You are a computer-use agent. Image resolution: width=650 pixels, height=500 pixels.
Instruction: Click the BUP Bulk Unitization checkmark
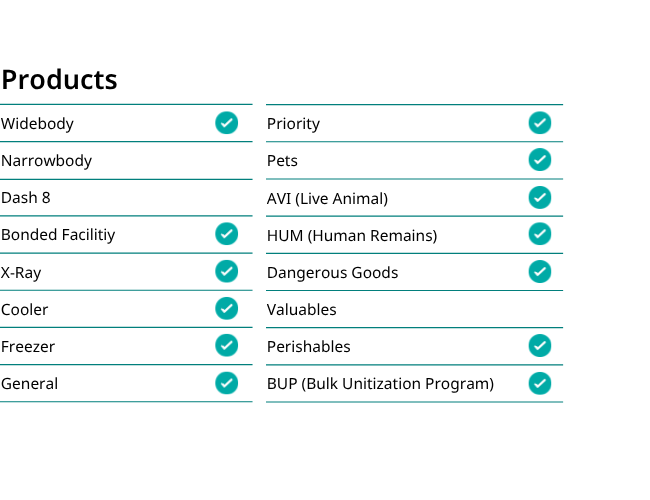point(540,383)
